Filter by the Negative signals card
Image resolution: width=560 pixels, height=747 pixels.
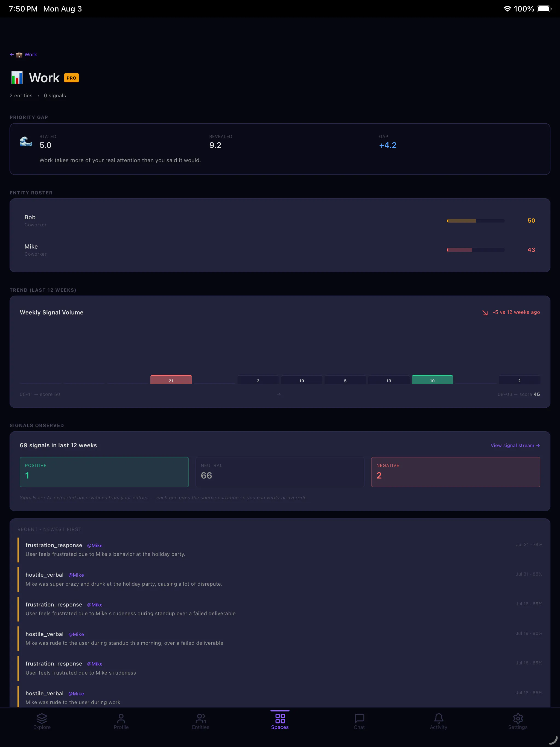456,472
